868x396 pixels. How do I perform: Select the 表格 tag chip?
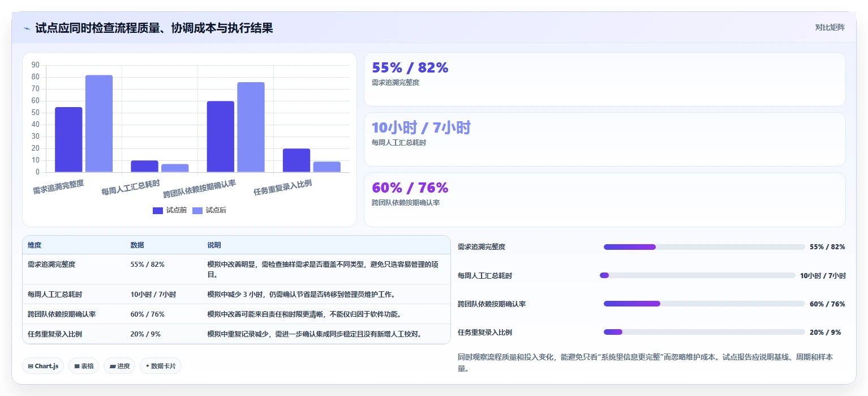(x=84, y=366)
